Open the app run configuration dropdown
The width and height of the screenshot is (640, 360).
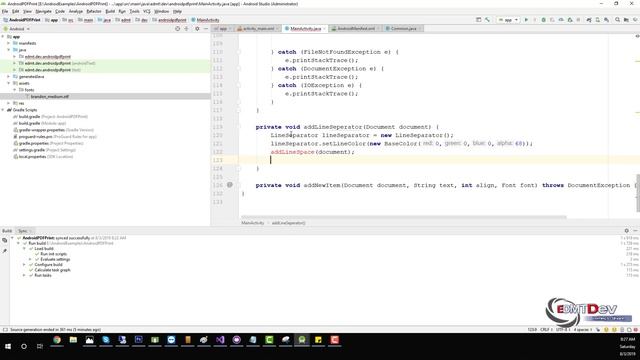tap(508, 20)
